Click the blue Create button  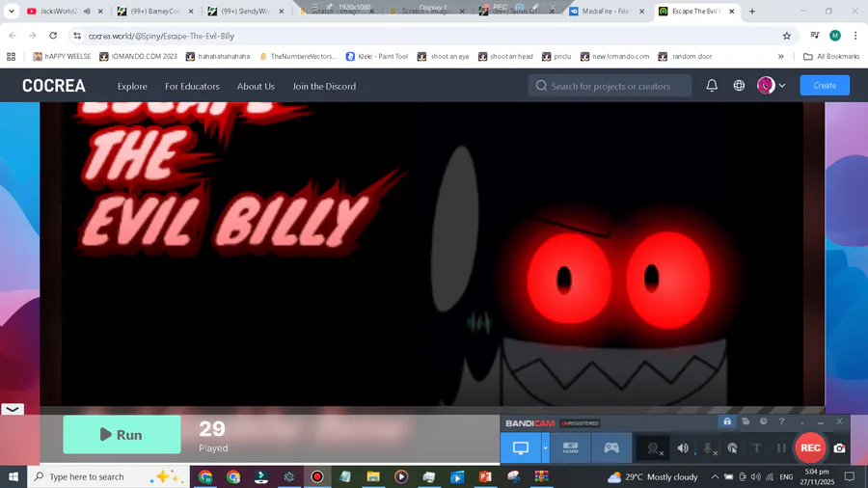825,86
